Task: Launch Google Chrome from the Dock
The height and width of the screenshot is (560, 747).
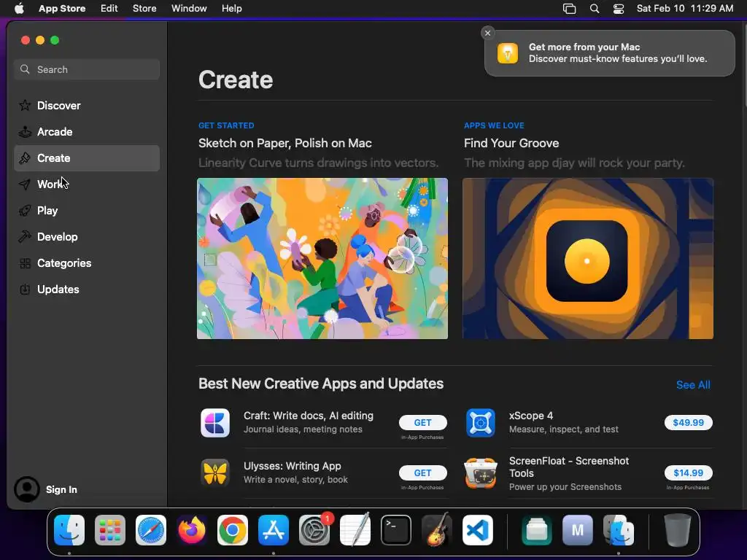Action: tap(233, 530)
